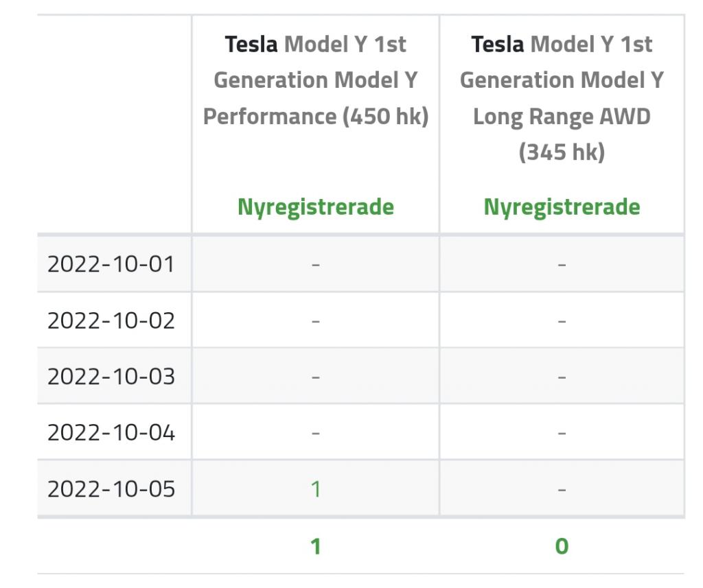Select the 2022-10-02 date row

click(361, 320)
